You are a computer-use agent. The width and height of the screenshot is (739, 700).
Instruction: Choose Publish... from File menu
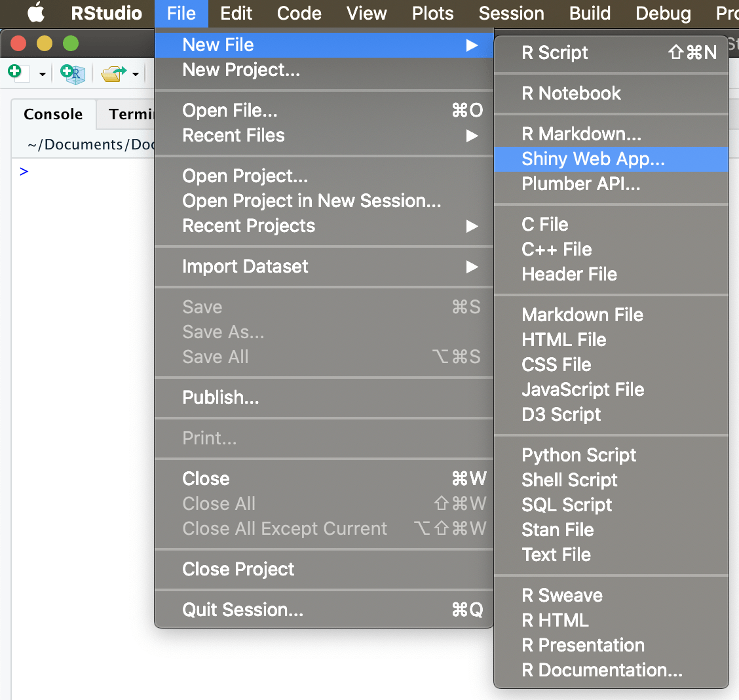pos(324,397)
